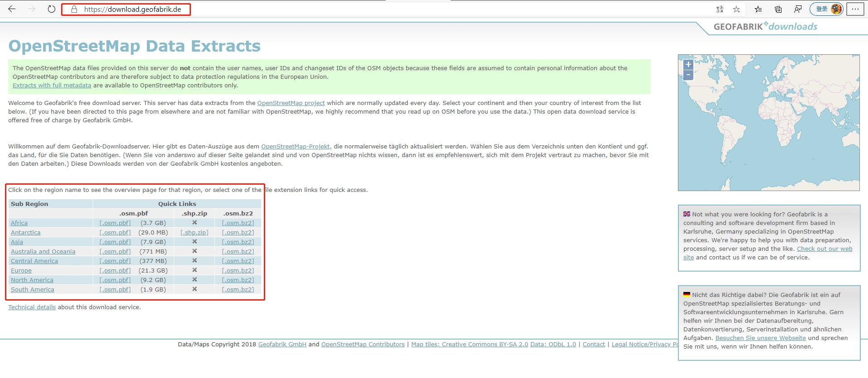Download the Antarctica .shp.zip file

pos(194,232)
